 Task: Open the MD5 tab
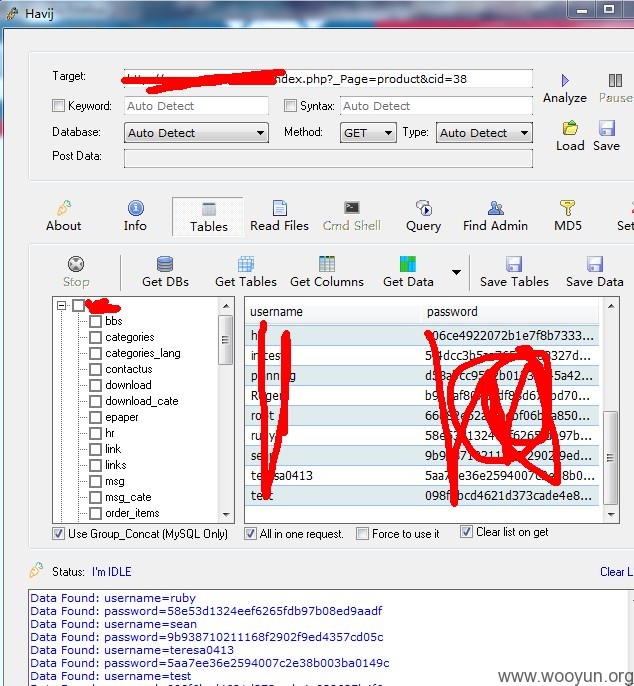point(567,217)
